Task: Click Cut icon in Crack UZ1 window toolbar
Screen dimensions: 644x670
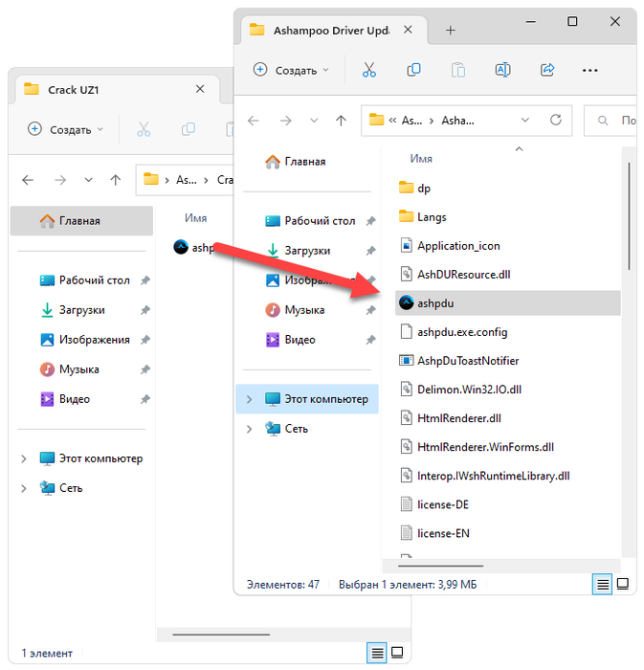Action: click(x=144, y=129)
